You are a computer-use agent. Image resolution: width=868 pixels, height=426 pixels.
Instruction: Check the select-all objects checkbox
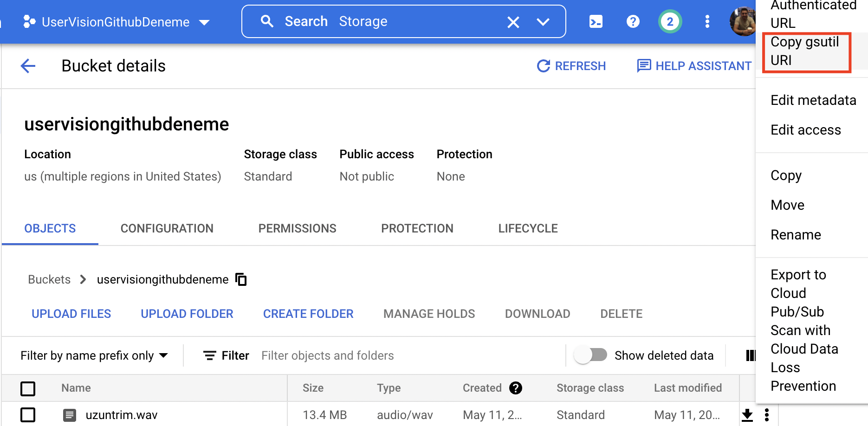28,388
